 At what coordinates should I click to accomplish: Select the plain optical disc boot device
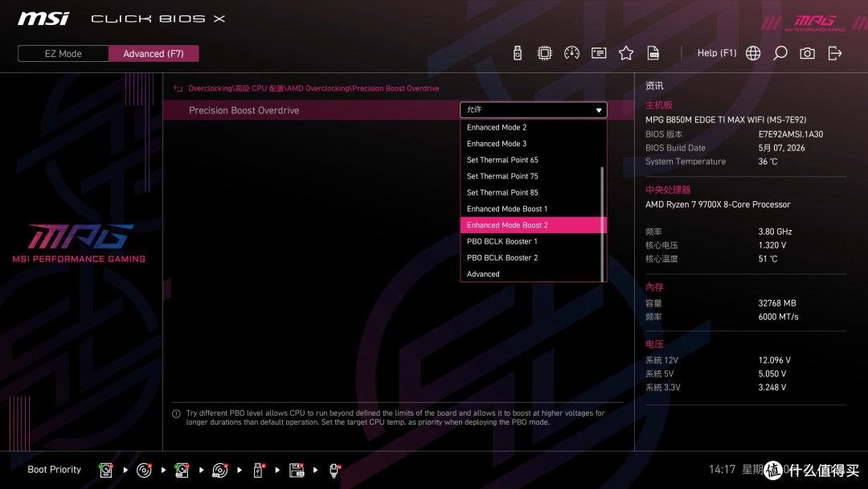pyautogui.click(x=144, y=471)
